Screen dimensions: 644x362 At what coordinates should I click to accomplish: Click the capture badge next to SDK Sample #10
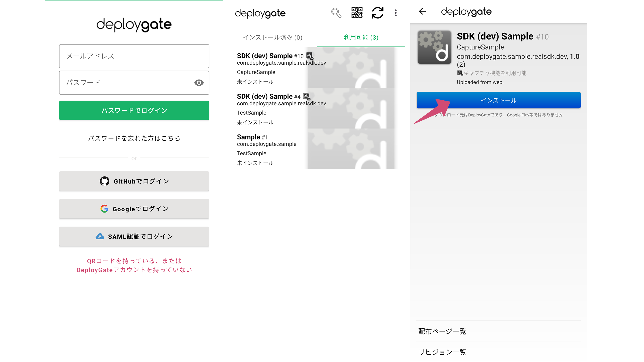click(x=310, y=56)
